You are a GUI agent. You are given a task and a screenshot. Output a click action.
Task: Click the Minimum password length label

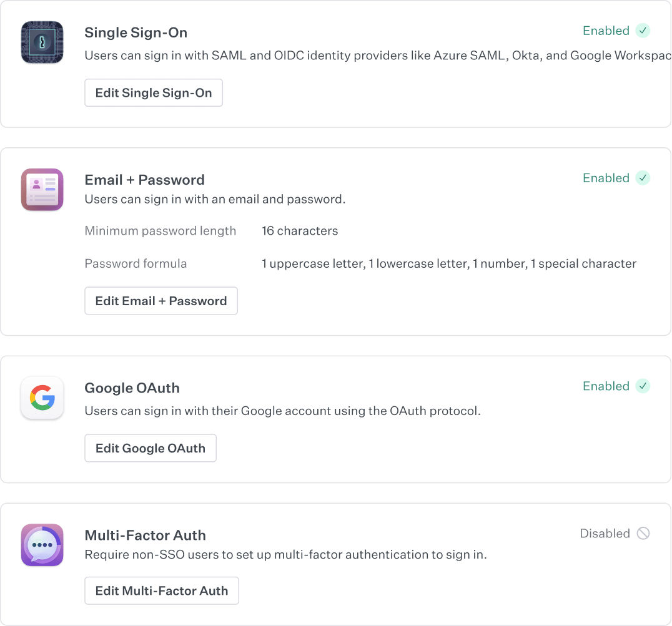161,230
